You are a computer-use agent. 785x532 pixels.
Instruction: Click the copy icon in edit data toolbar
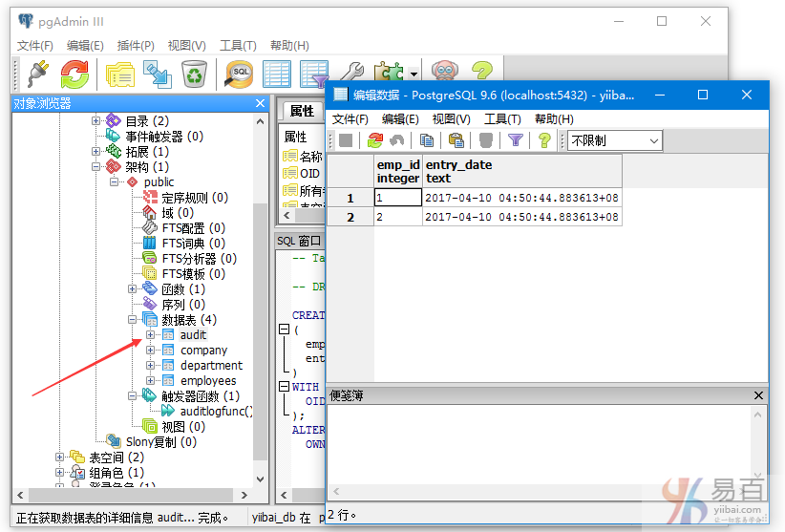pos(427,140)
